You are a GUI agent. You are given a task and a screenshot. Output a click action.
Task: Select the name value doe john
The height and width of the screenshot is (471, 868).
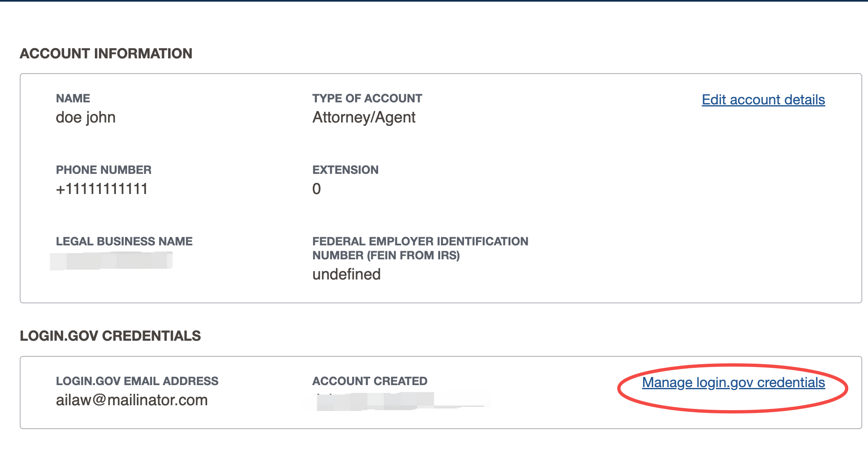pyautogui.click(x=85, y=118)
